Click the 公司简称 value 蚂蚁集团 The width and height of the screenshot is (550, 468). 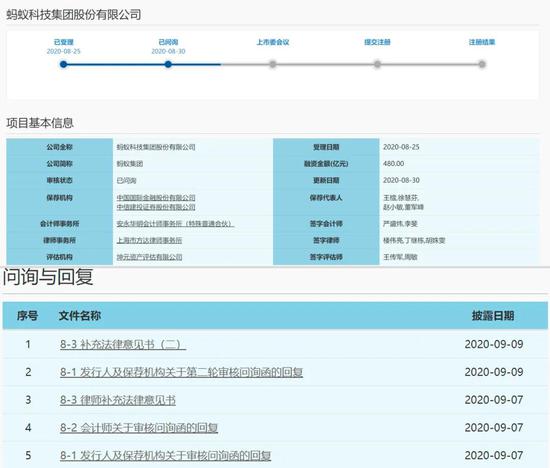point(130,163)
